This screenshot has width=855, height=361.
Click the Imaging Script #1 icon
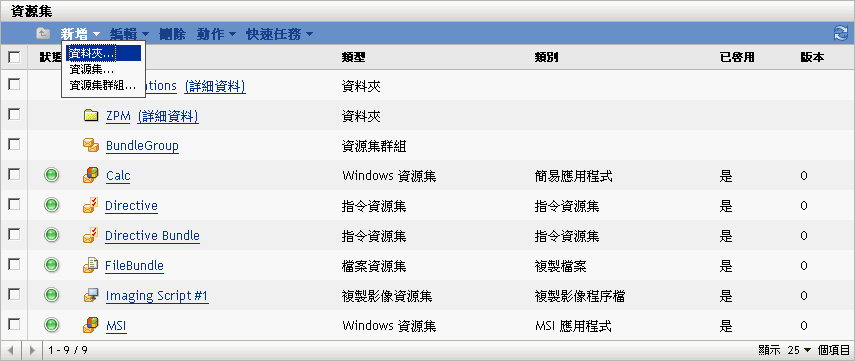click(x=91, y=296)
